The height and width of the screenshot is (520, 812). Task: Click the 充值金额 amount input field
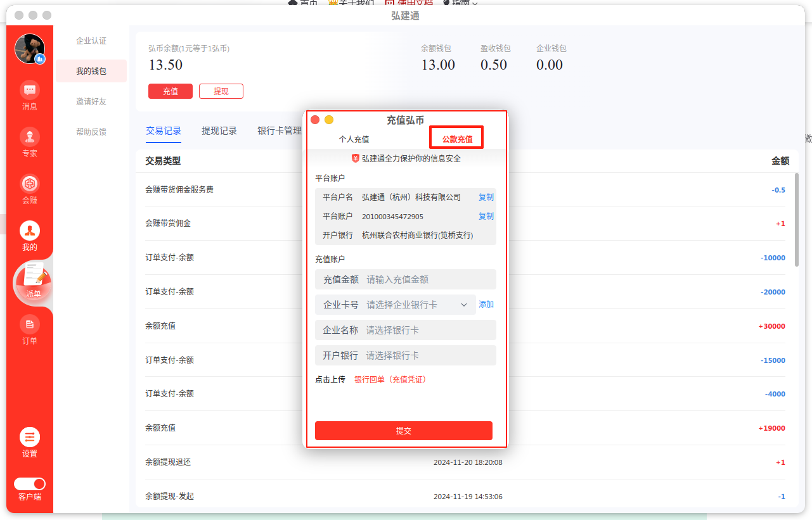coord(428,279)
